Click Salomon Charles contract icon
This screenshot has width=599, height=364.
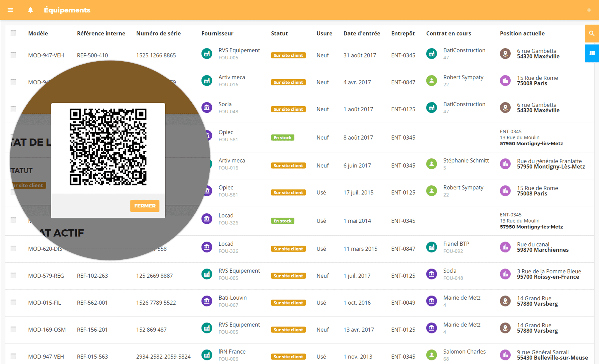431,355
